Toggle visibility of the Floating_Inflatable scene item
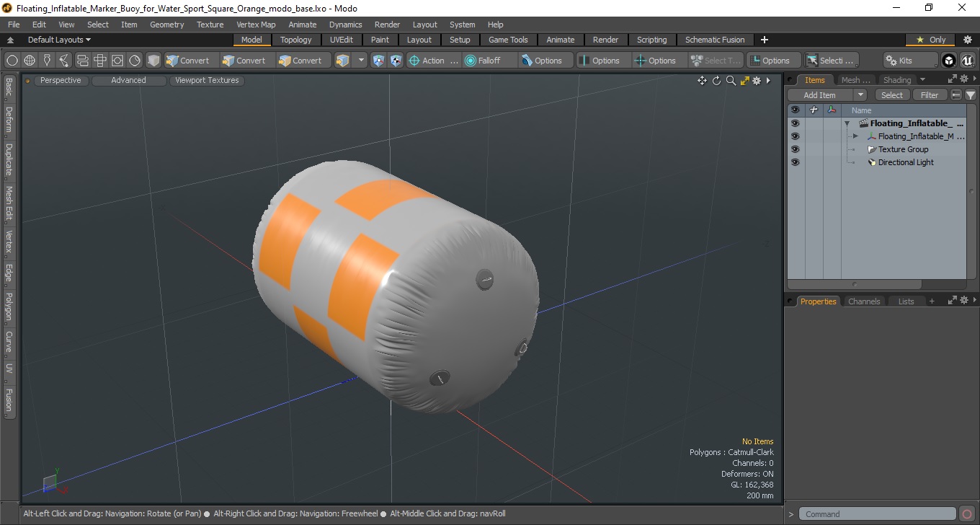 tap(795, 123)
